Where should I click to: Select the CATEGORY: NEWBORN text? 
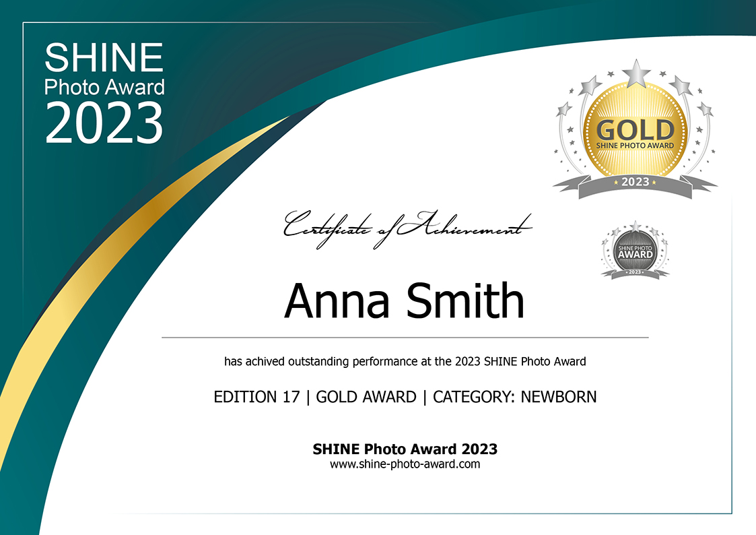click(x=514, y=397)
